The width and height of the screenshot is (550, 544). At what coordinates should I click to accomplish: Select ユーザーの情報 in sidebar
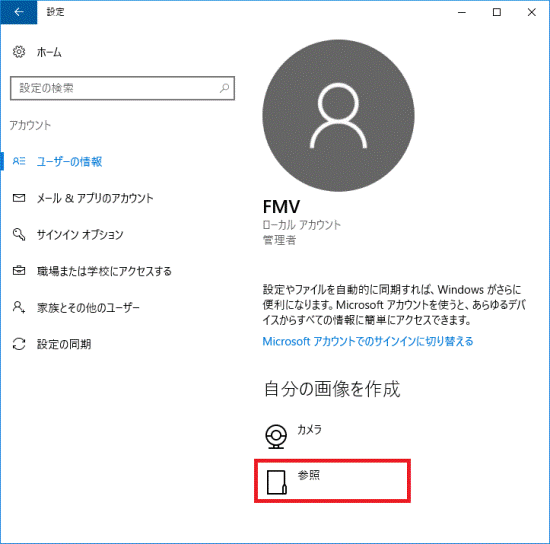(69, 161)
